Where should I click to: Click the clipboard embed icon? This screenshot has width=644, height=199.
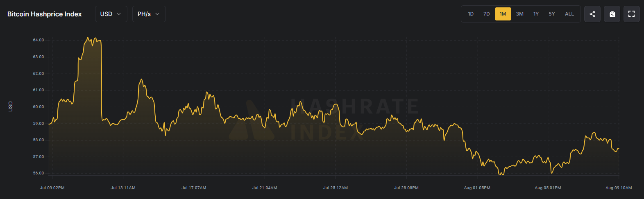612,14
